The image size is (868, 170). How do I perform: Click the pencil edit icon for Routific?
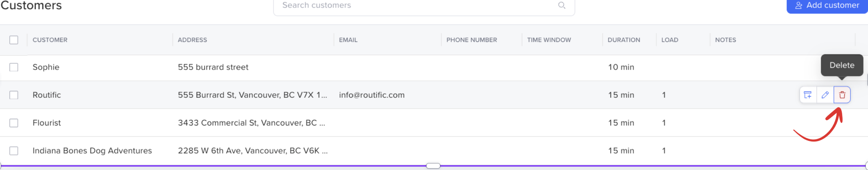point(825,95)
